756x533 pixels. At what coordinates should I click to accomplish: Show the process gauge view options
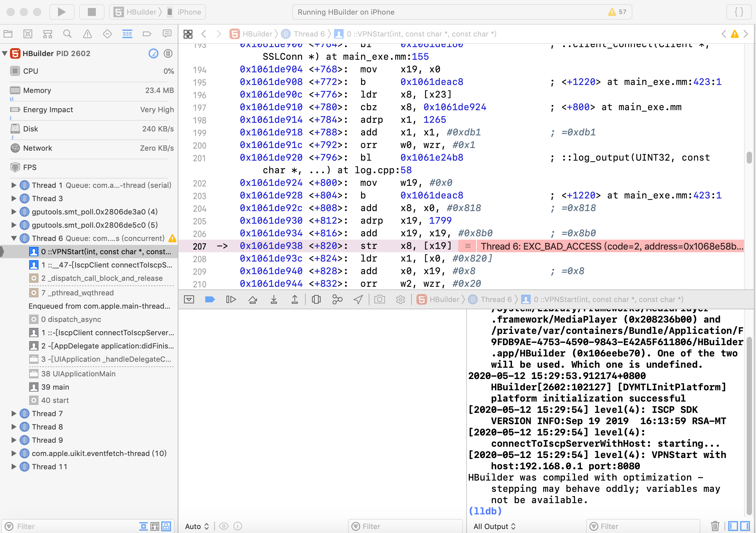[x=154, y=53]
